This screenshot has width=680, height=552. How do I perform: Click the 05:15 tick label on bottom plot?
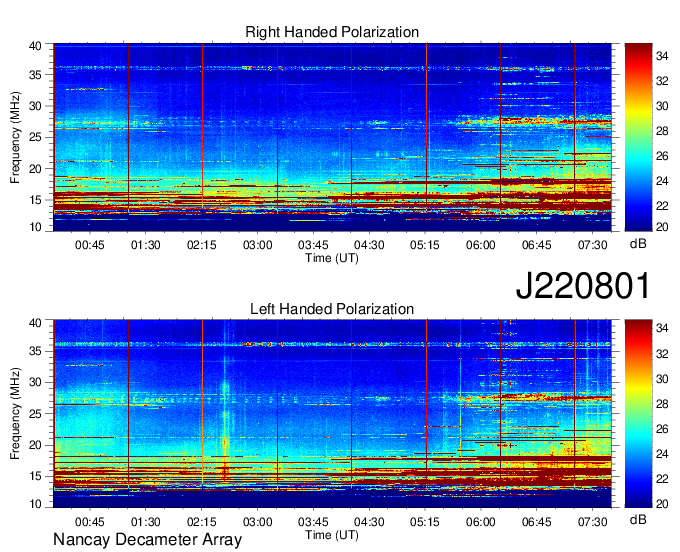[425, 522]
